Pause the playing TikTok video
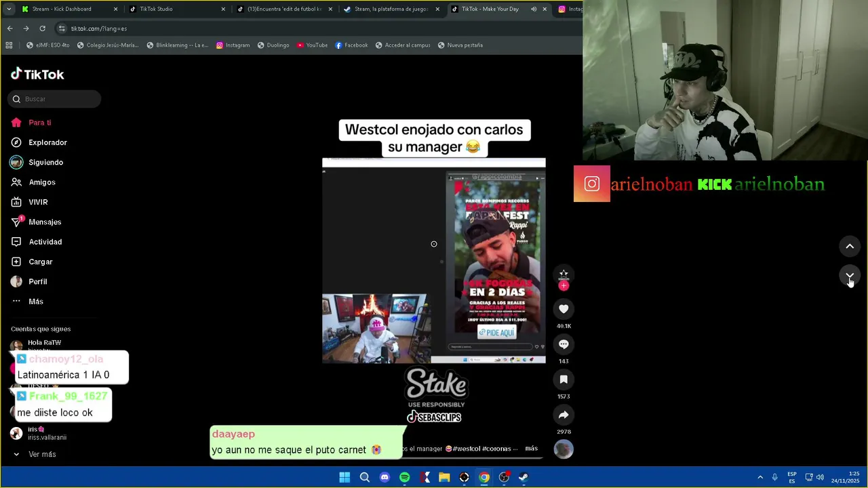Image resolution: width=868 pixels, height=488 pixels. [x=434, y=261]
